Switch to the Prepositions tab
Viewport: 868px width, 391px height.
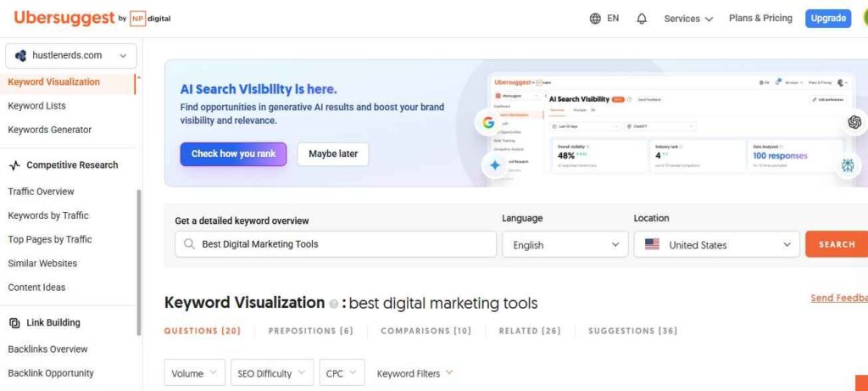point(310,331)
